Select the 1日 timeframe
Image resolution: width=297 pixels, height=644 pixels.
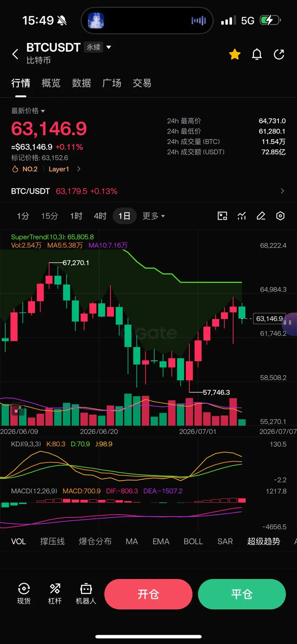[124, 216]
